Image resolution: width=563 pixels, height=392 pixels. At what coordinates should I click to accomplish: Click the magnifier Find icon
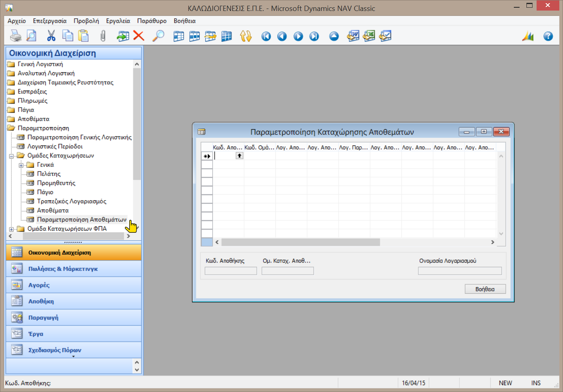pyautogui.click(x=158, y=36)
